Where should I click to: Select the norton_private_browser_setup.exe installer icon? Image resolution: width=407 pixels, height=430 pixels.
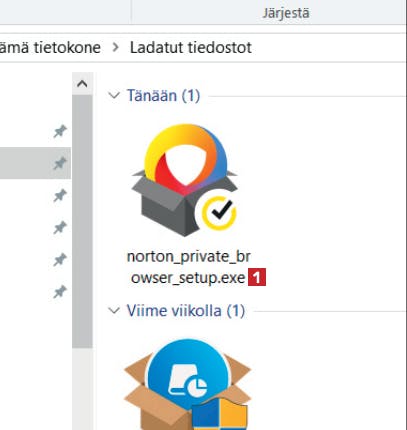click(185, 180)
